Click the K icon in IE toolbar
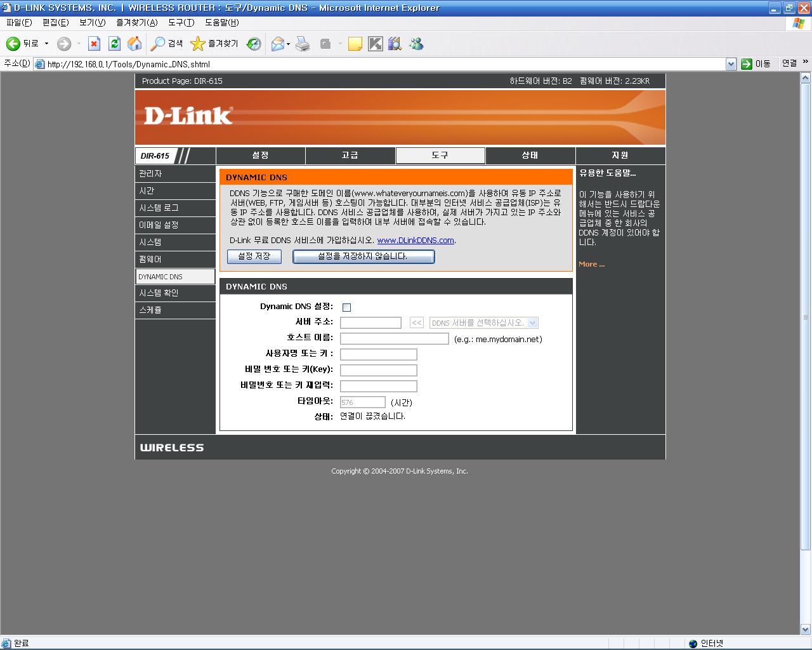This screenshot has height=650, width=812. [376, 44]
